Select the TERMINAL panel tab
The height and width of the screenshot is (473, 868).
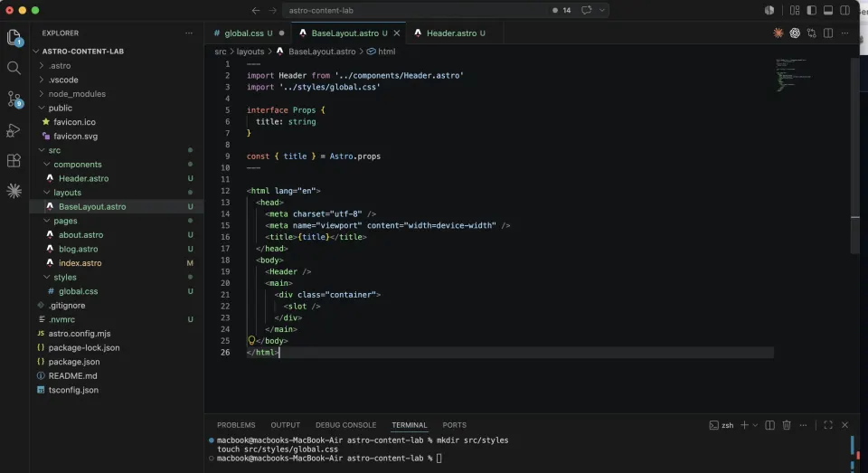pos(409,425)
